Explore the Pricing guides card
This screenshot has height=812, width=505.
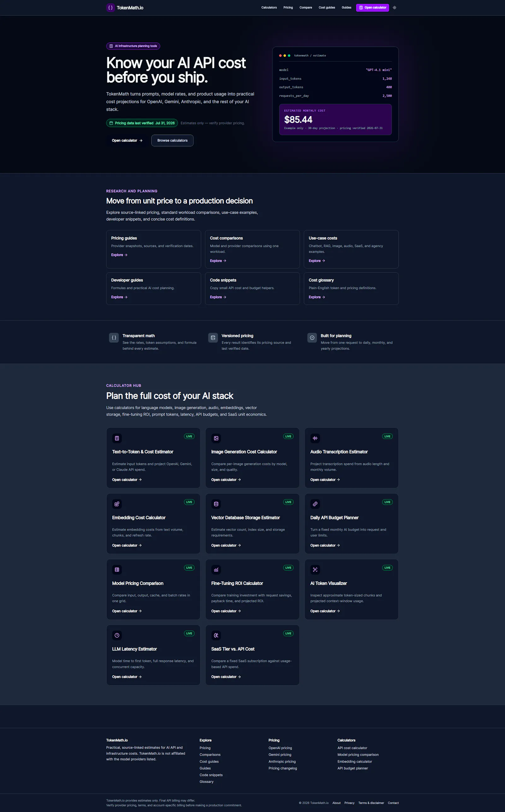point(119,255)
